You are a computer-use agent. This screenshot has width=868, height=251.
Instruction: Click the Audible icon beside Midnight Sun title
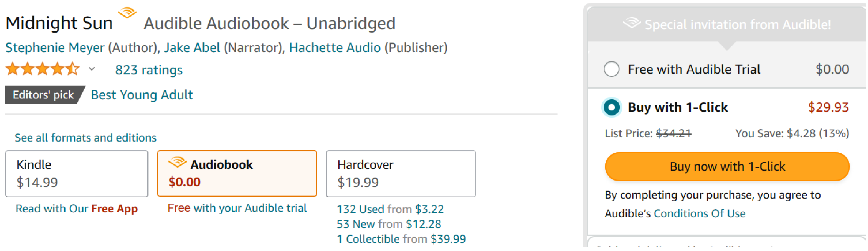click(x=127, y=13)
